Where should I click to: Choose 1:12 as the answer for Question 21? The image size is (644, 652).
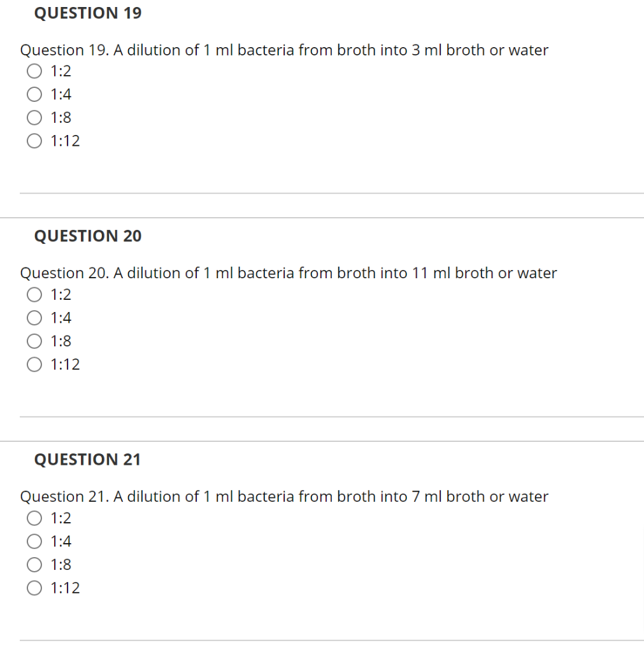point(34,588)
